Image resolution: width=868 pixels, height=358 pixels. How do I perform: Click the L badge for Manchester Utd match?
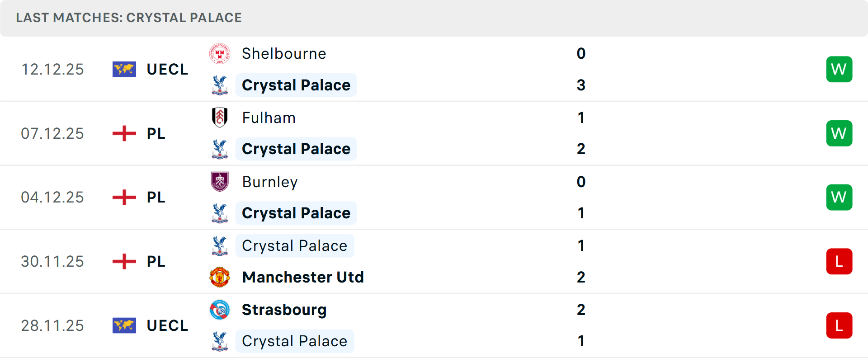tap(839, 261)
